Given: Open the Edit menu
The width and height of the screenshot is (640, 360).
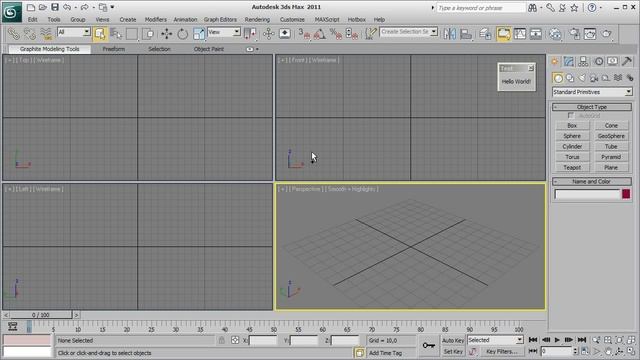Looking at the screenshot, I should point(33,19).
